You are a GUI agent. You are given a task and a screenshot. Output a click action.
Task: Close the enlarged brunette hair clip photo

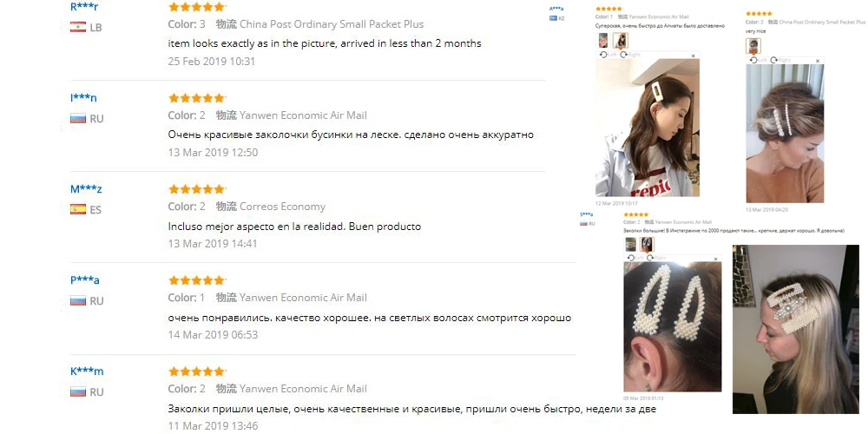coord(693,56)
